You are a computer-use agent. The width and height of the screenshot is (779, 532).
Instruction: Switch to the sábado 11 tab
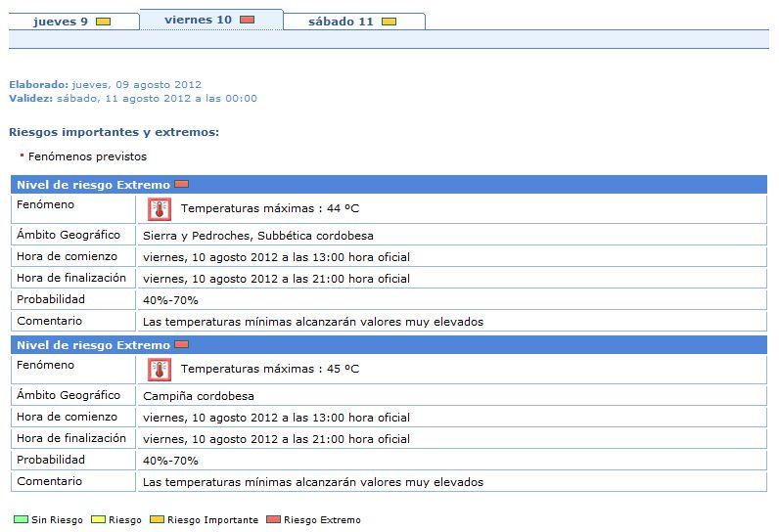(341, 22)
